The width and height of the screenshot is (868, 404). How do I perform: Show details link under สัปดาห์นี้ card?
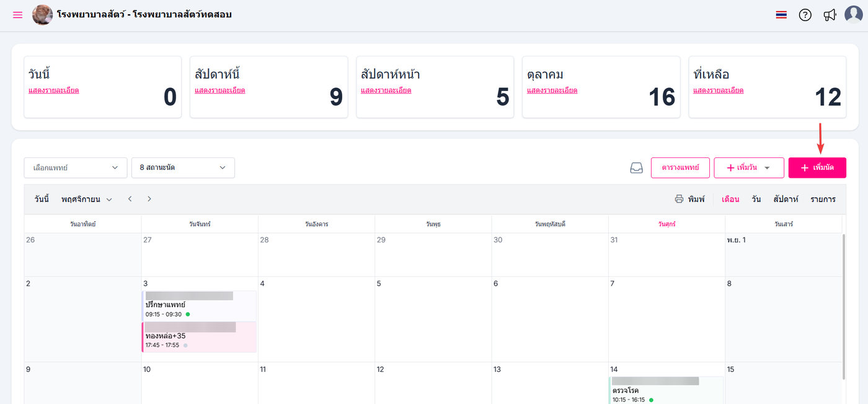pos(219,90)
